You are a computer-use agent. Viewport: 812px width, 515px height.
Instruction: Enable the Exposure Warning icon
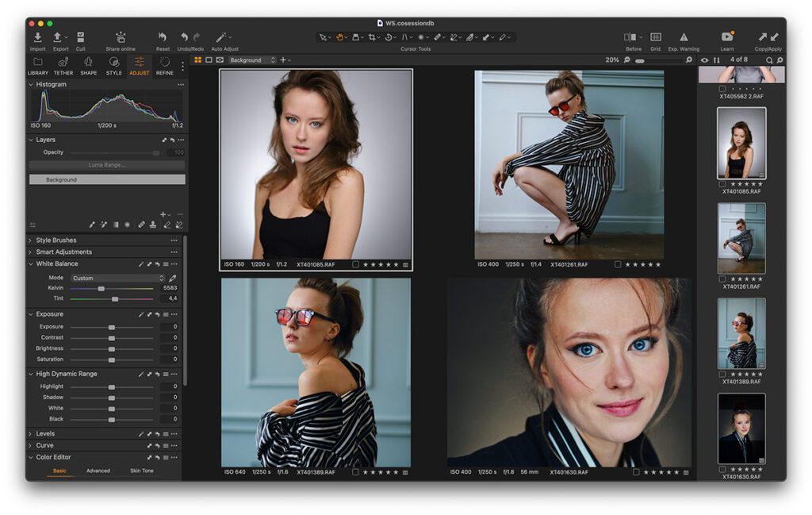point(684,37)
